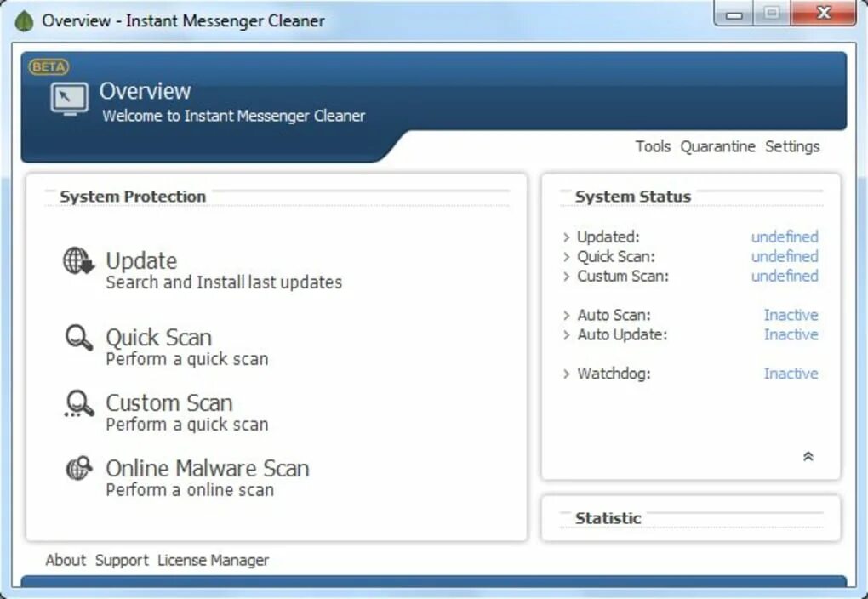Open the License Manager link
The height and width of the screenshot is (599, 868).
coord(213,560)
